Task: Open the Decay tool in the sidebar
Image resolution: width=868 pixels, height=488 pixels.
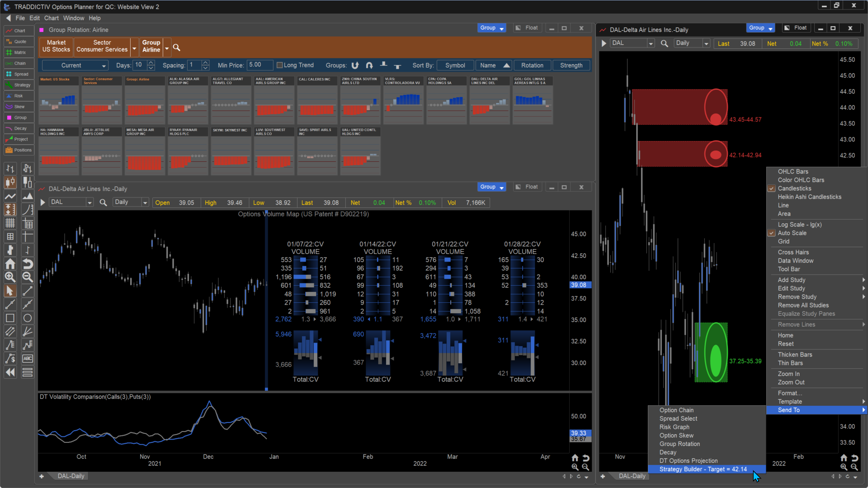Action: pos(19,128)
